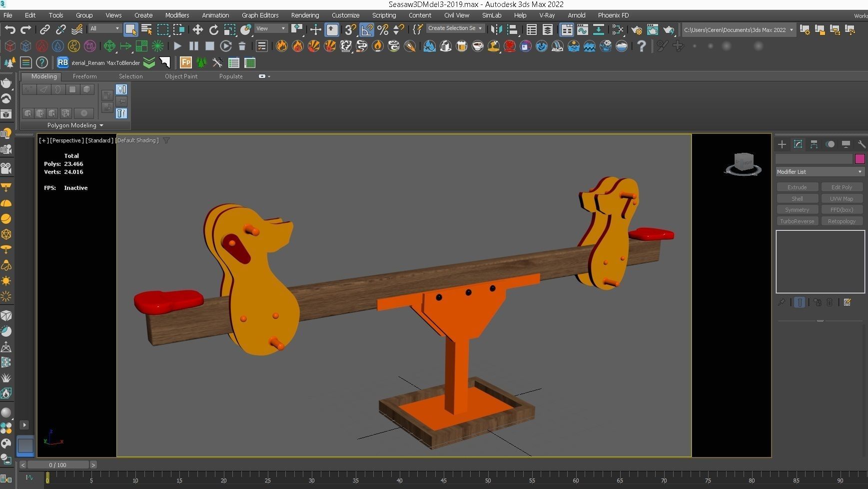Viewport: 868px width, 489px height.
Task: Click the Phoenix fire preset icon
Action: tap(282, 46)
